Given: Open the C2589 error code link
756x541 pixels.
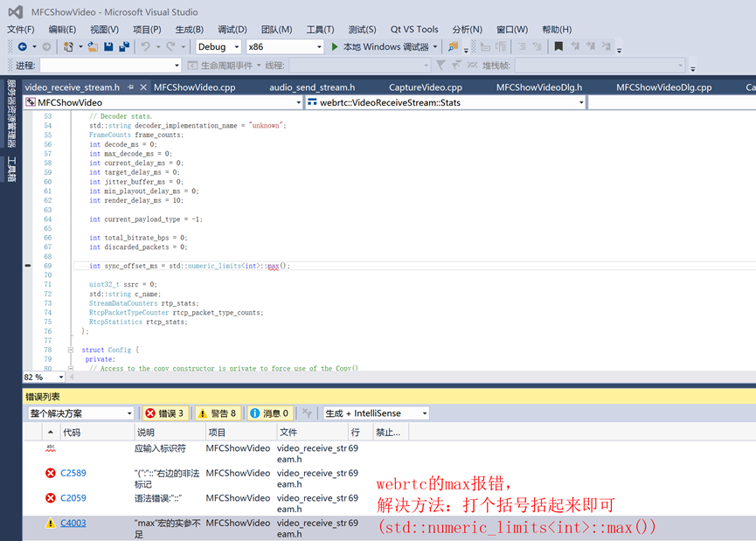Looking at the screenshot, I should point(73,473).
